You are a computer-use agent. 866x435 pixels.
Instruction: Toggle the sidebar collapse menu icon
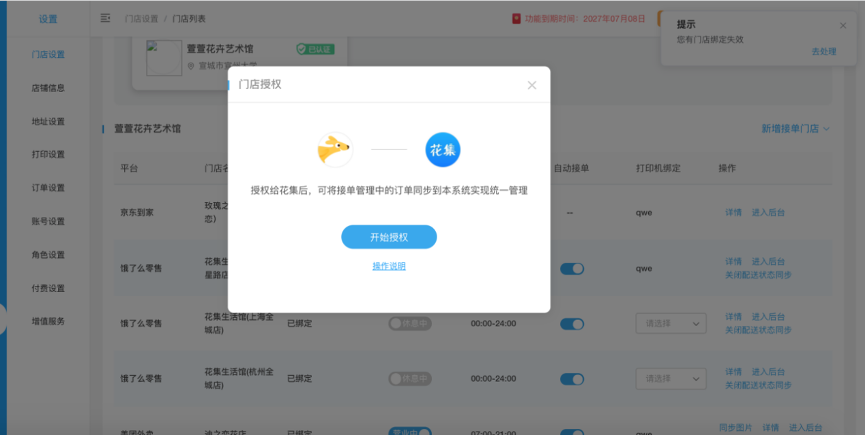point(105,18)
